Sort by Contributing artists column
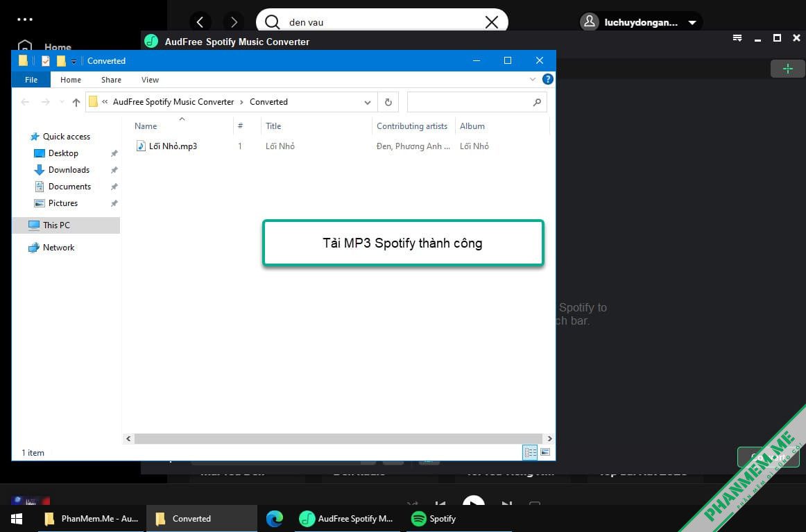This screenshot has width=806, height=532. point(413,126)
